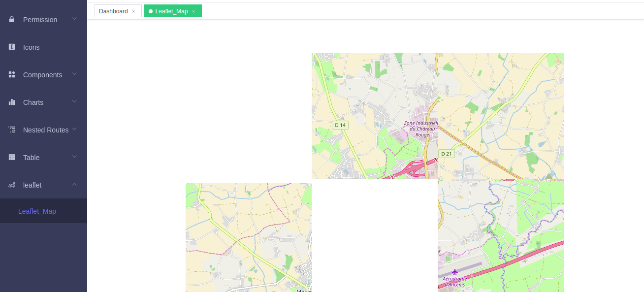Click the Components grid icon

(11, 74)
